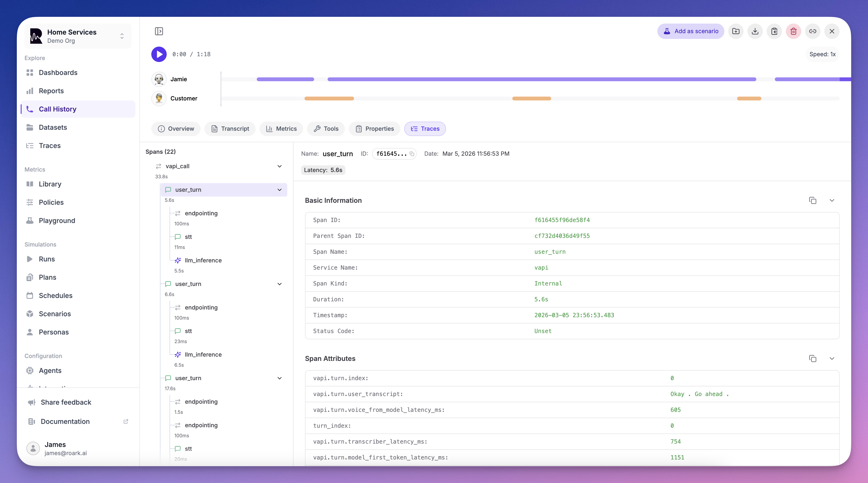Open Plans page
The width and height of the screenshot is (868, 483).
78,277
